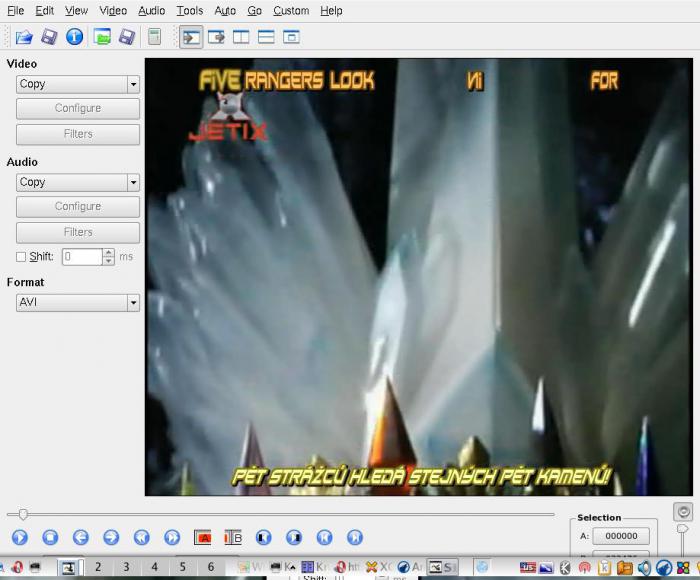Switch to virtual desktop 4 in pager
Viewport: 700px width, 580px height.
pyautogui.click(x=154, y=567)
